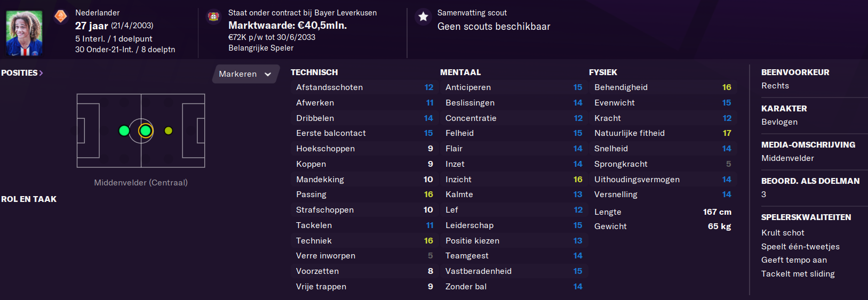Image resolution: width=868 pixels, height=300 pixels.
Task: Click the FYSIEK column header
Action: 603,72
